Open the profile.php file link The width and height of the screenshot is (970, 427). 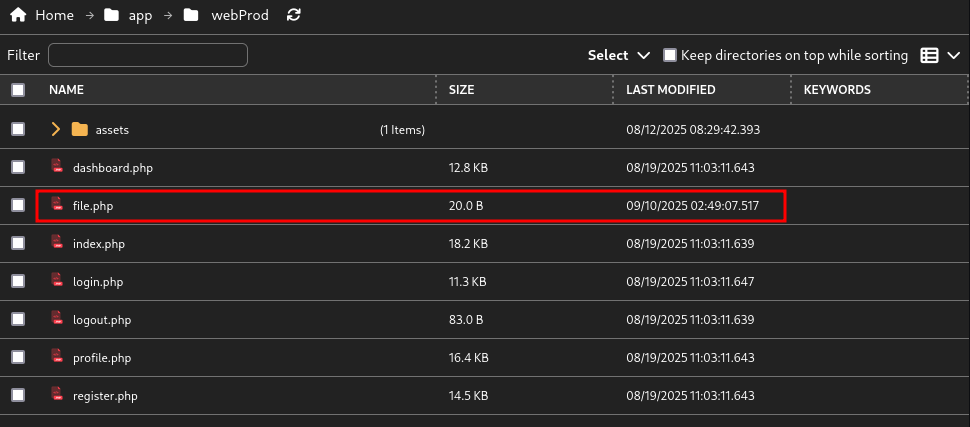pos(102,358)
